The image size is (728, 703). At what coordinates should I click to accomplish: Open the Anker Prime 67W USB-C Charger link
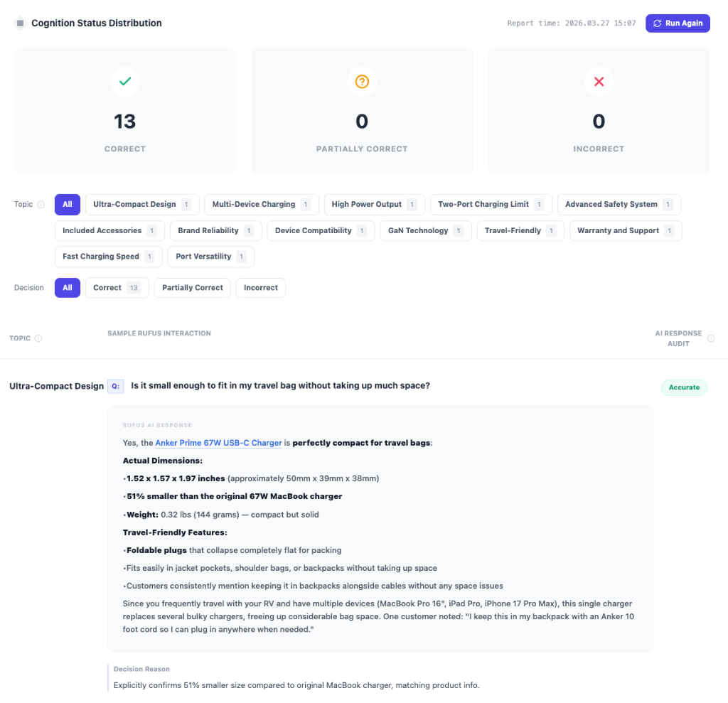point(218,443)
